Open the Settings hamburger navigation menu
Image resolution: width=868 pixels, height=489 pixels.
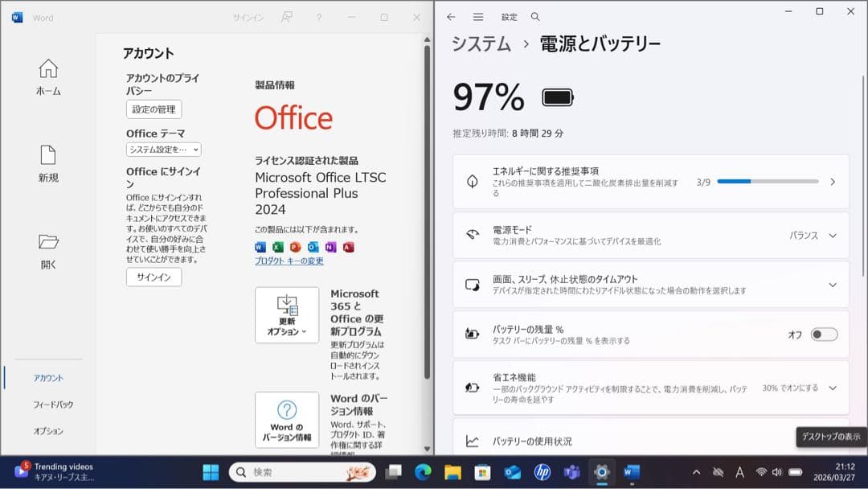coord(478,17)
